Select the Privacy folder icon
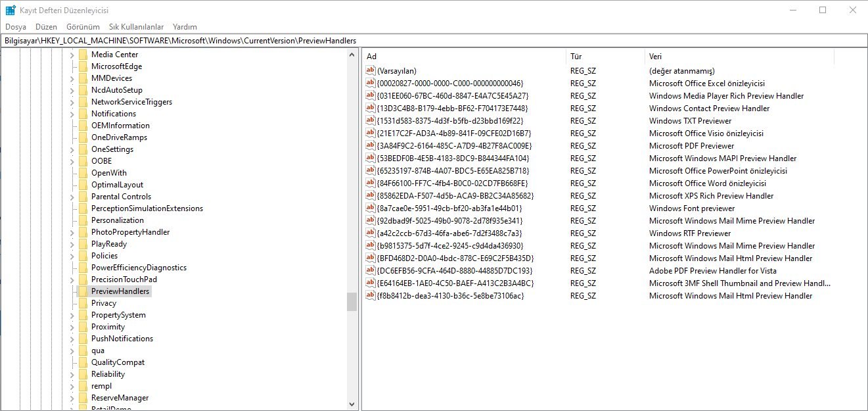This screenshot has height=411, width=868. [83, 303]
